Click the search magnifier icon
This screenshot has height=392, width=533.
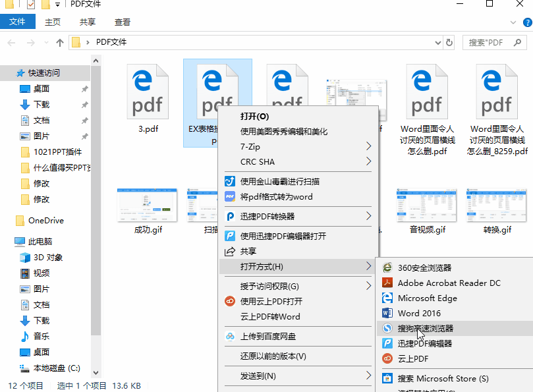click(518, 43)
